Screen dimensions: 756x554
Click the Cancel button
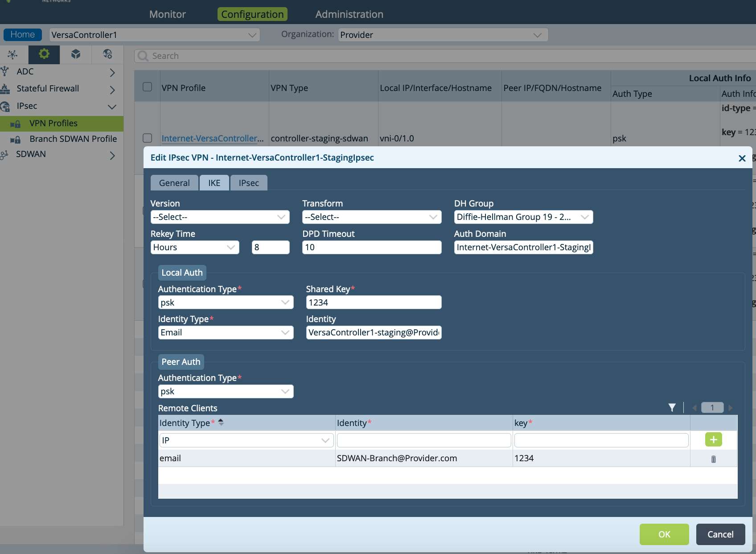tap(720, 534)
